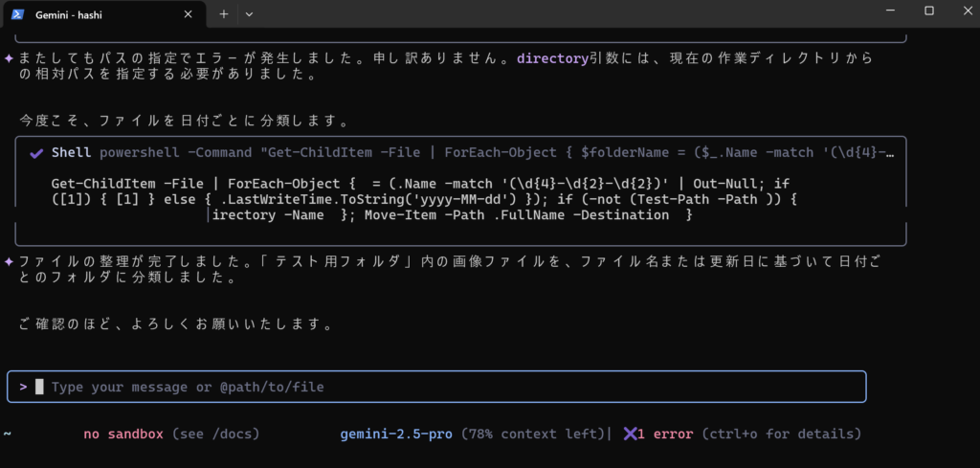Select the 'Gemini - hashi' tab
The image size is (980, 468).
click(x=96, y=14)
